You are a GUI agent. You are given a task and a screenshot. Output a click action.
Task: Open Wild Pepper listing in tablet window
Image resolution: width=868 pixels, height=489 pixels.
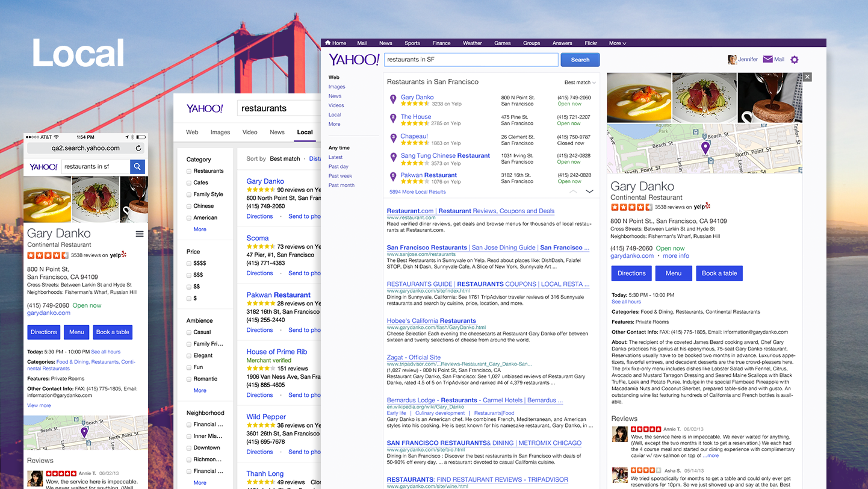266,417
